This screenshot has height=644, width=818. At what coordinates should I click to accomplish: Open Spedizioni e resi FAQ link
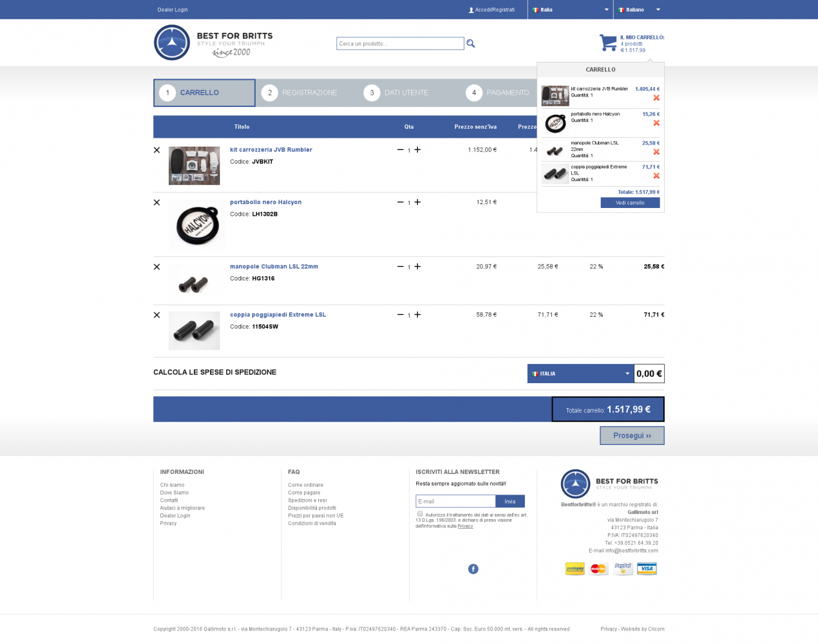[307, 500]
